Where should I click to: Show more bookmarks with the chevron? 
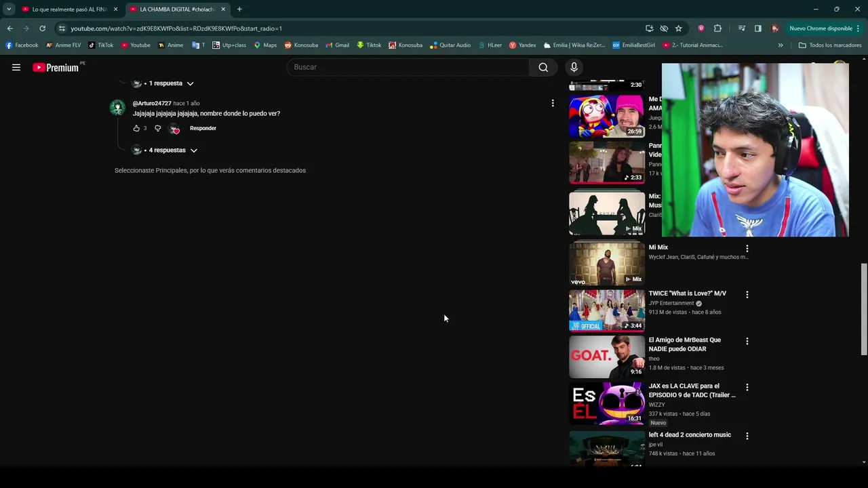click(x=781, y=45)
